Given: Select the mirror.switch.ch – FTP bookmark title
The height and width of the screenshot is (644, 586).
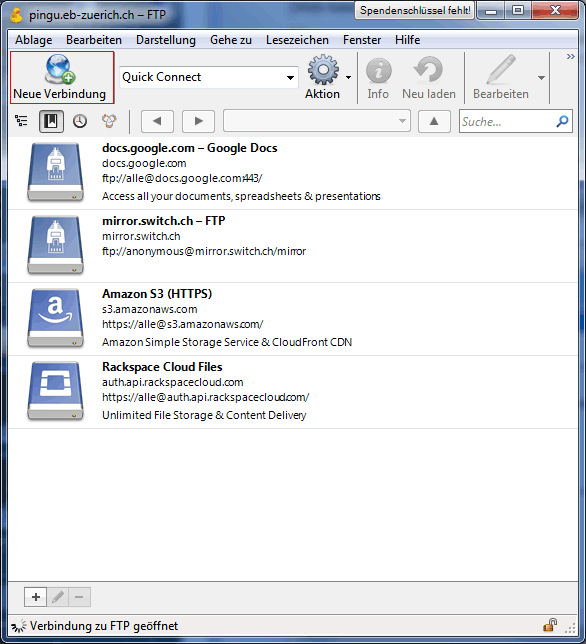Looking at the screenshot, I should 163,221.
